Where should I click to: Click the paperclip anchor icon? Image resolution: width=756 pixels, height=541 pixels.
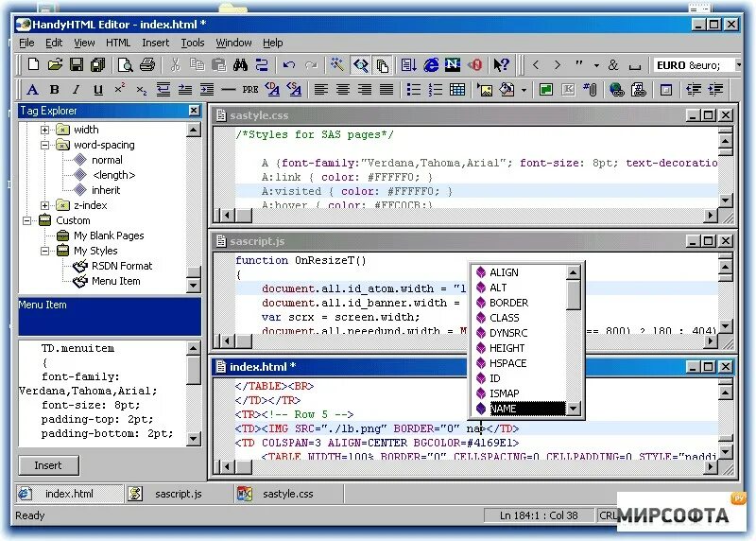coord(590,89)
